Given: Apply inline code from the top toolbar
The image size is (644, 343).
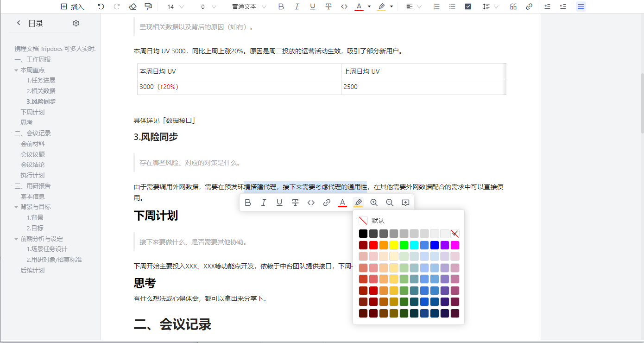Looking at the screenshot, I should tap(344, 6).
